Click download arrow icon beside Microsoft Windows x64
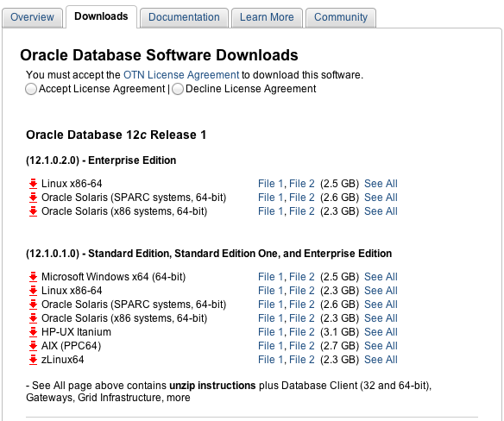 (33, 277)
